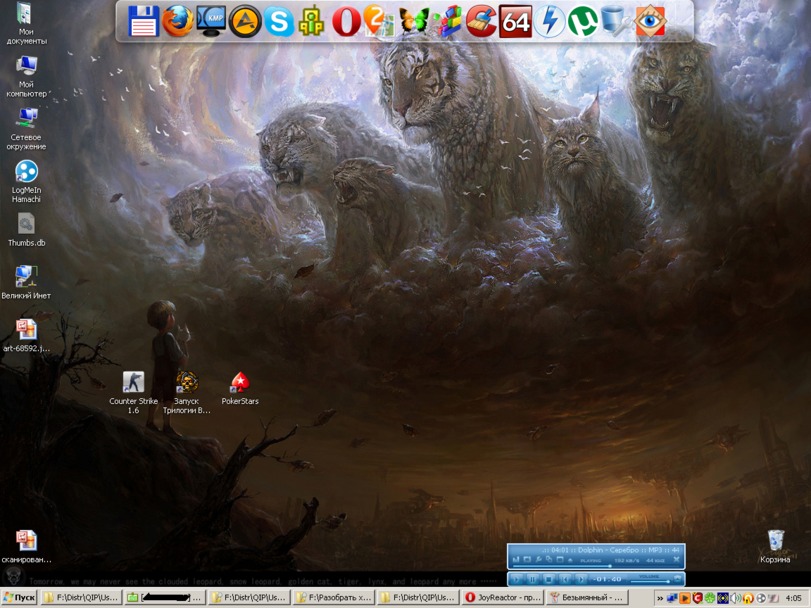
Task: Switch to third F:\Distr\QIP taskbar window
Action: pyautogui.click(x=418, y=598)
